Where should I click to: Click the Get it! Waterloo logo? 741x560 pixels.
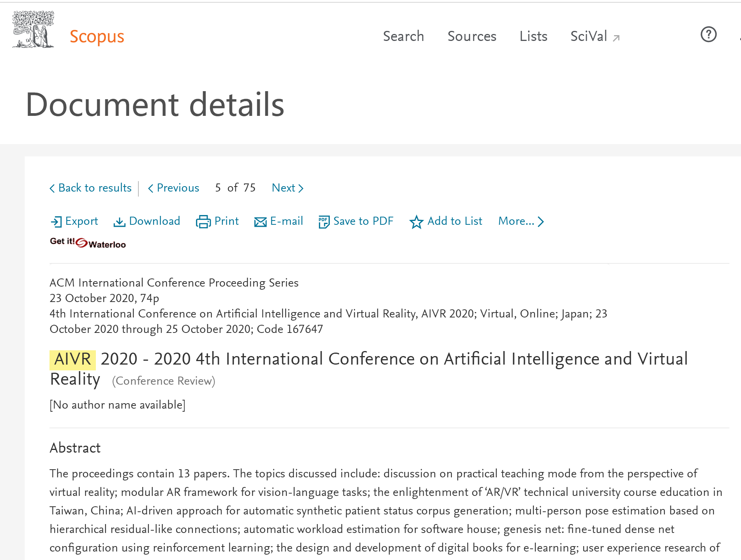click(88, 243)
